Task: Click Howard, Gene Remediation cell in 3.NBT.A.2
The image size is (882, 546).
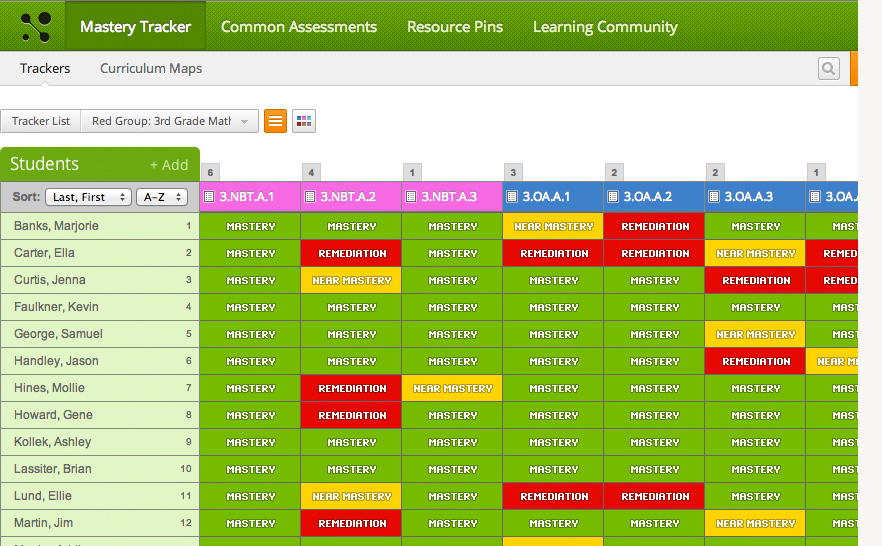Action: [351, 415]
